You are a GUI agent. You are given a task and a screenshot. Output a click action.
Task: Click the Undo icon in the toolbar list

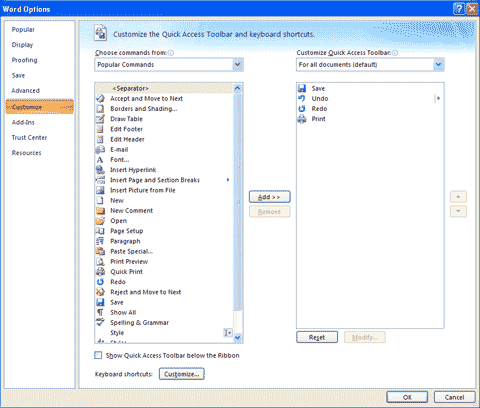[x=302, y=98]
